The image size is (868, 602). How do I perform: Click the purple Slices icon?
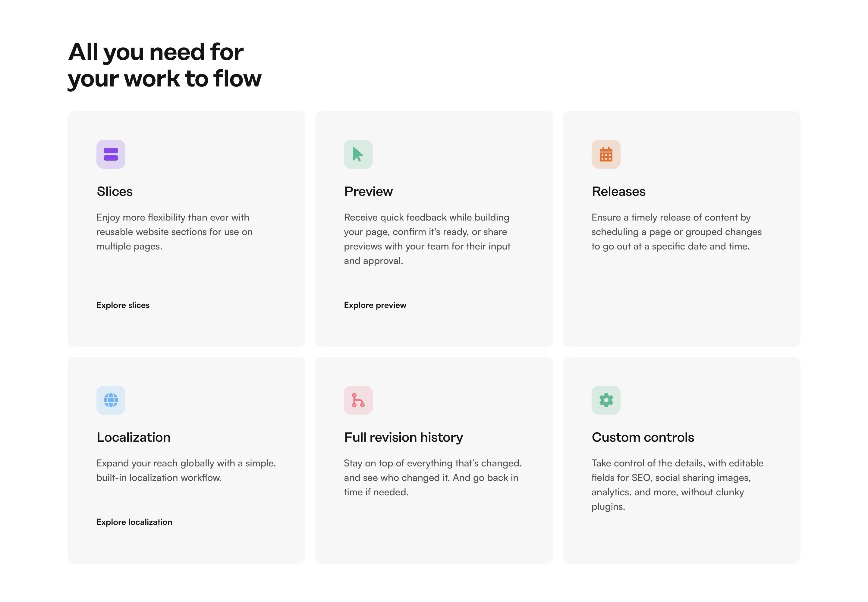tap(111, 154)
